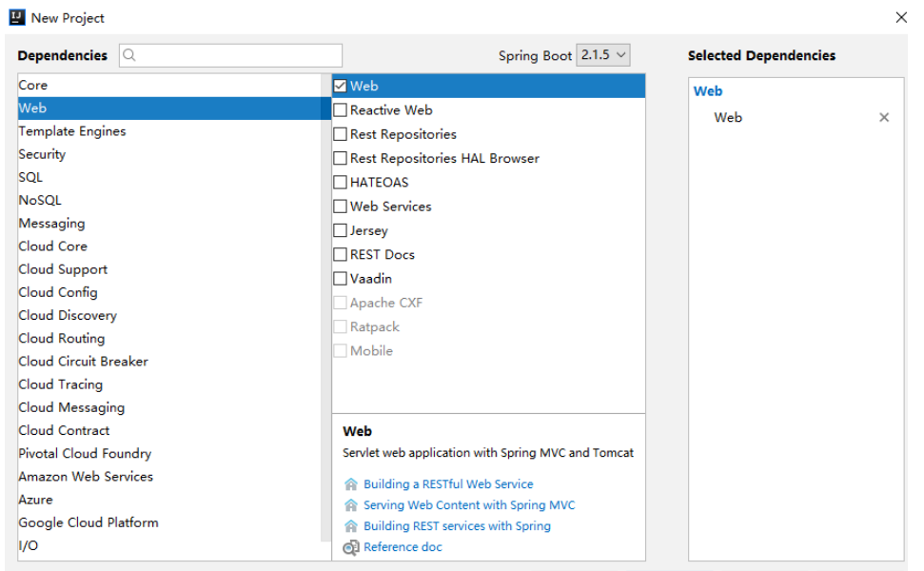This screenshot has width=924, height=571.
Task: Select the Core category
Action: click(169, 86)
